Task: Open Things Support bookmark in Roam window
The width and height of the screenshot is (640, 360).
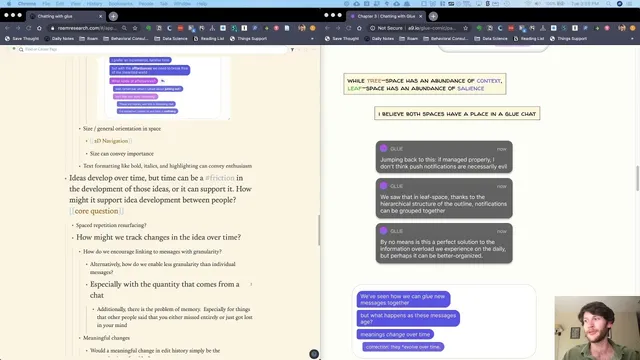Action: click(248, 39)
